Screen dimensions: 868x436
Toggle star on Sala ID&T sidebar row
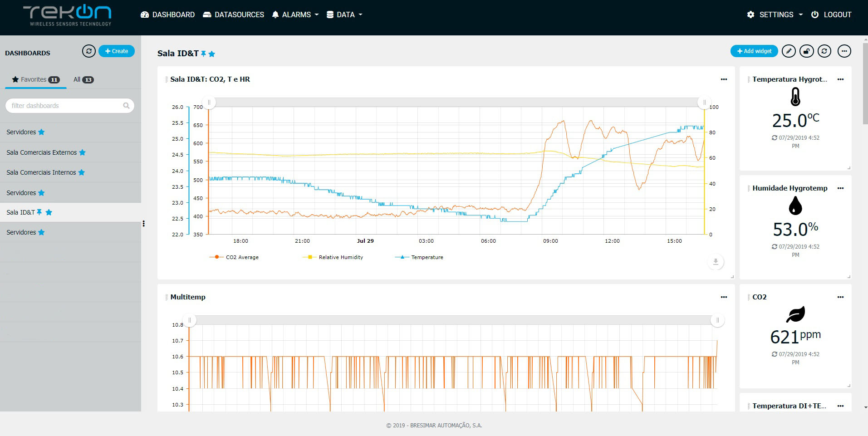tap(49, 212)
